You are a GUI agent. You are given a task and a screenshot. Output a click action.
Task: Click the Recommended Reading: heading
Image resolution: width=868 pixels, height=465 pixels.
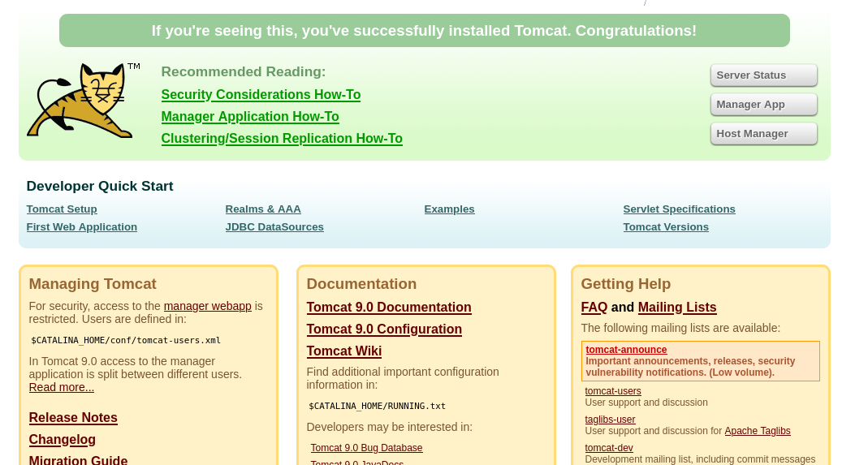244,72
